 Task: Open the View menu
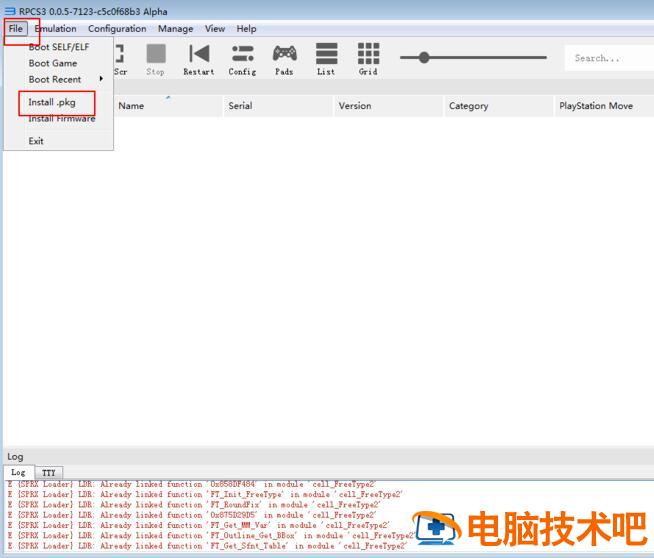tap(215, 29)
